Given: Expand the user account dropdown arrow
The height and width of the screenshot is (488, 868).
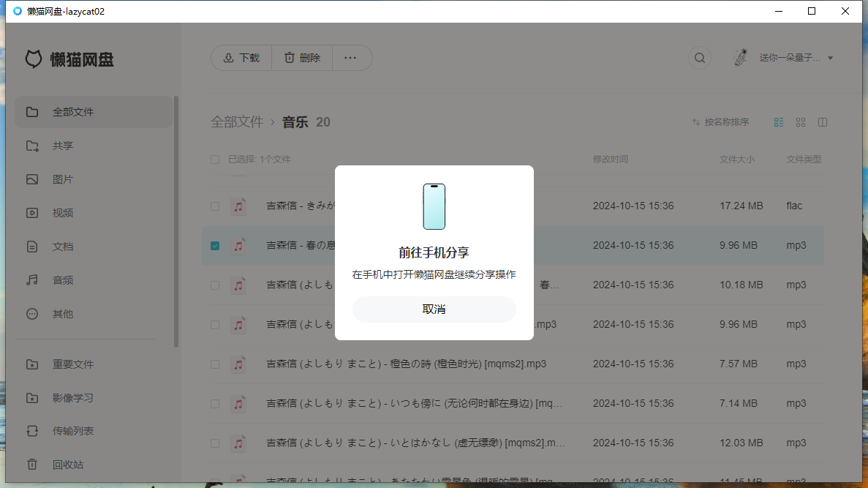Looking at the screenshot, I should [831, 58].
